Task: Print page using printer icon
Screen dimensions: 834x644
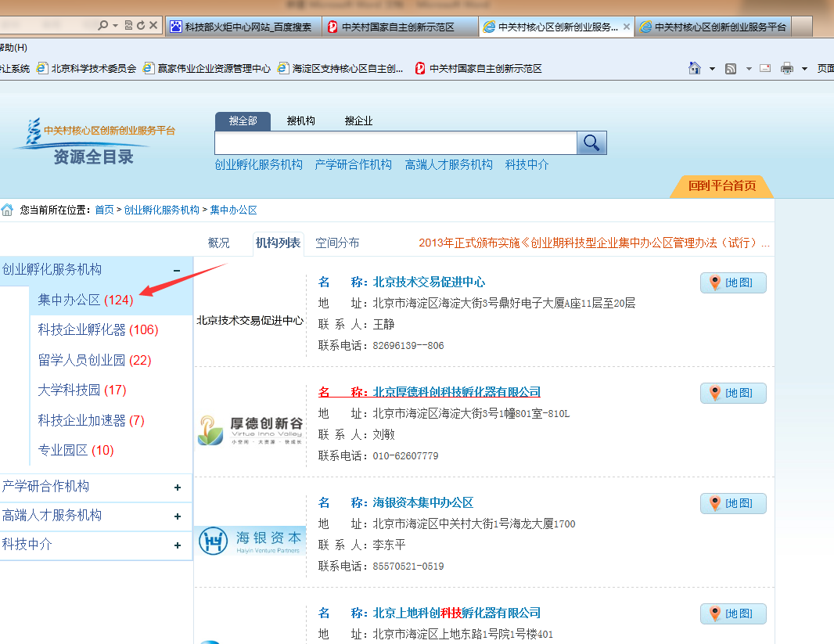Action: 786,68
